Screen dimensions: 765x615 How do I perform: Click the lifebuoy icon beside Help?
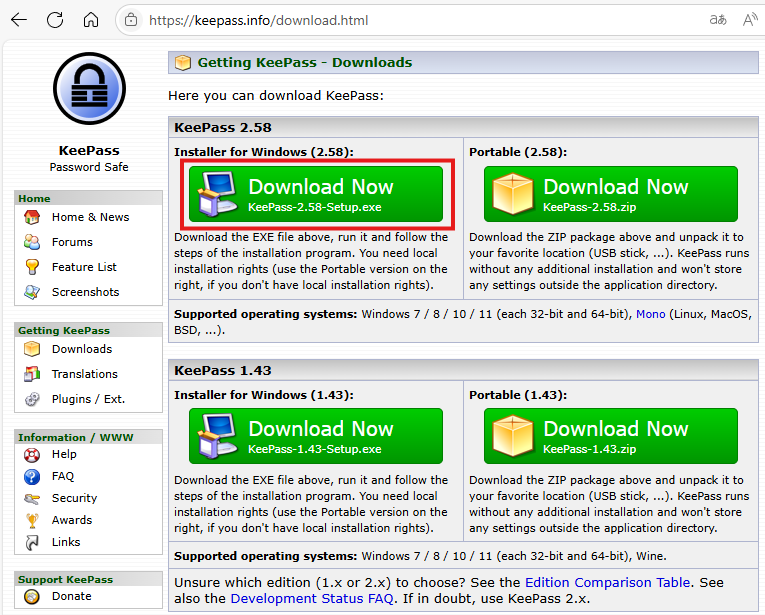tap(32, 455)
